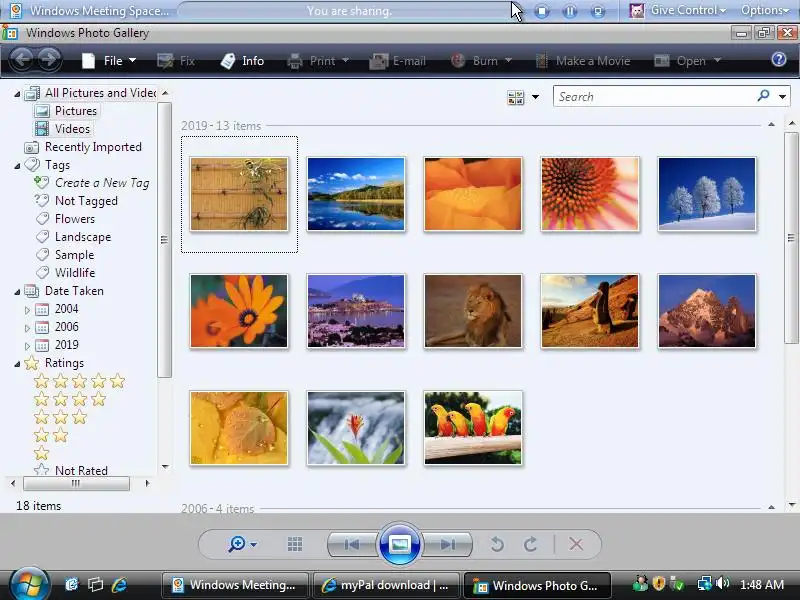Open Give Control dropdown
This screenshot has width=800, height=600.
click(x=678, y=10)
